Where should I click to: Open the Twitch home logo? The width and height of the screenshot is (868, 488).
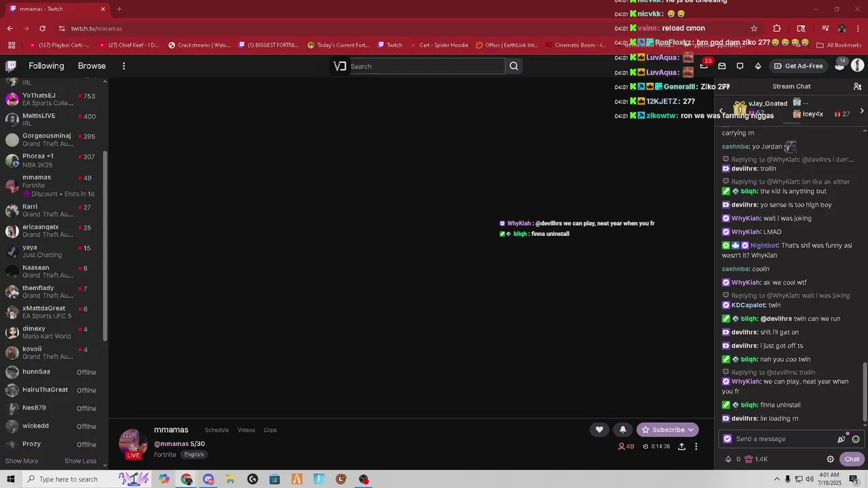pos(11,66)
